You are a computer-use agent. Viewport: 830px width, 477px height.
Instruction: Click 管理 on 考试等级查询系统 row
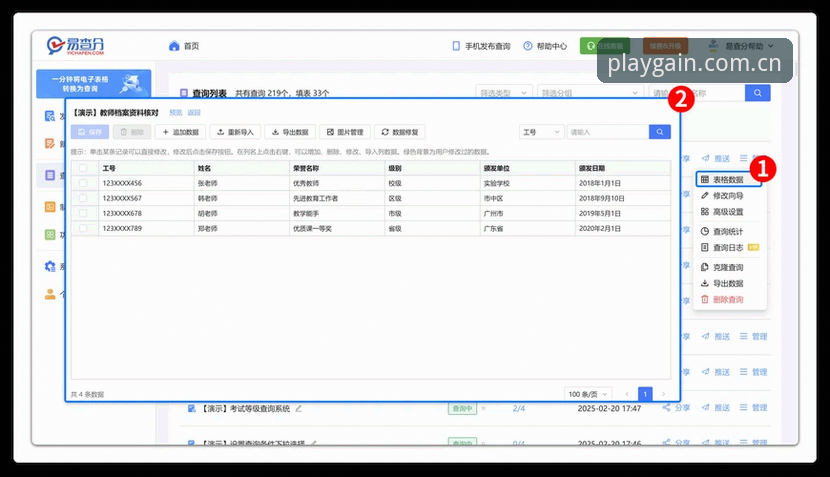tap(754, 408)
